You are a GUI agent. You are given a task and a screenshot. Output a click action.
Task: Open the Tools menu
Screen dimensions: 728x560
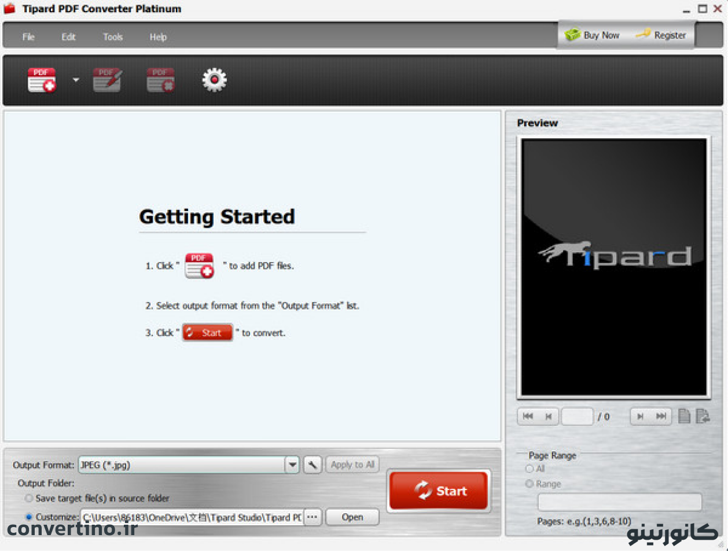113,37
